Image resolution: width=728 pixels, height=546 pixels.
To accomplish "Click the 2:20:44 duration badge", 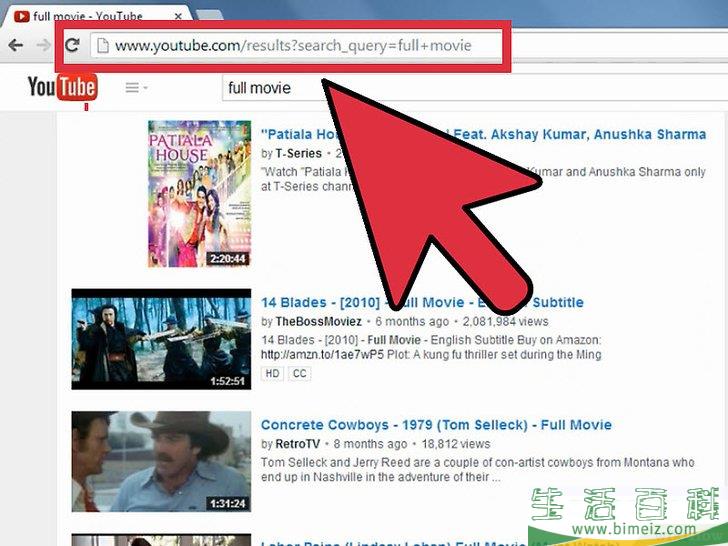I will click(228, 259).
